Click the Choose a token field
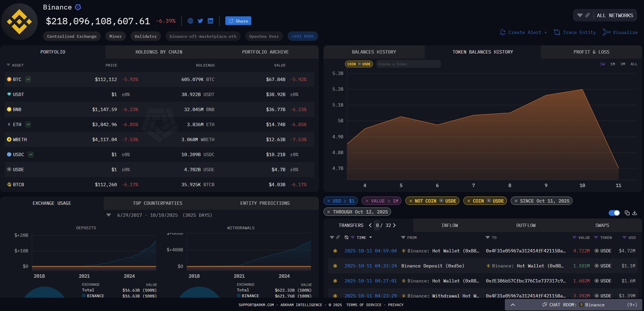The width and height of the screenshot is (644, 311). tap(408, 64)
